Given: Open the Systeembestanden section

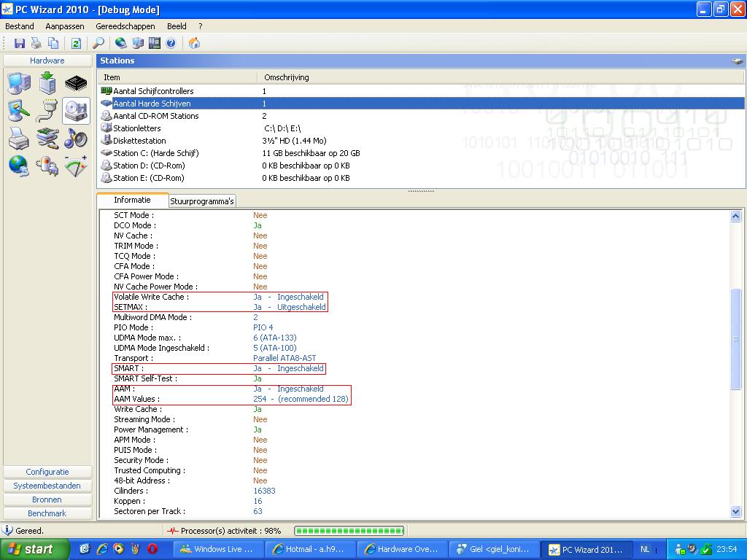Looking at the screenshot, I should coord(47,486).
